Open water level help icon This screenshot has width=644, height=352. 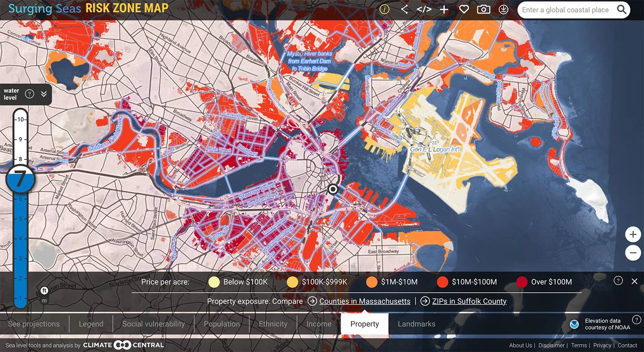[30, 94]
